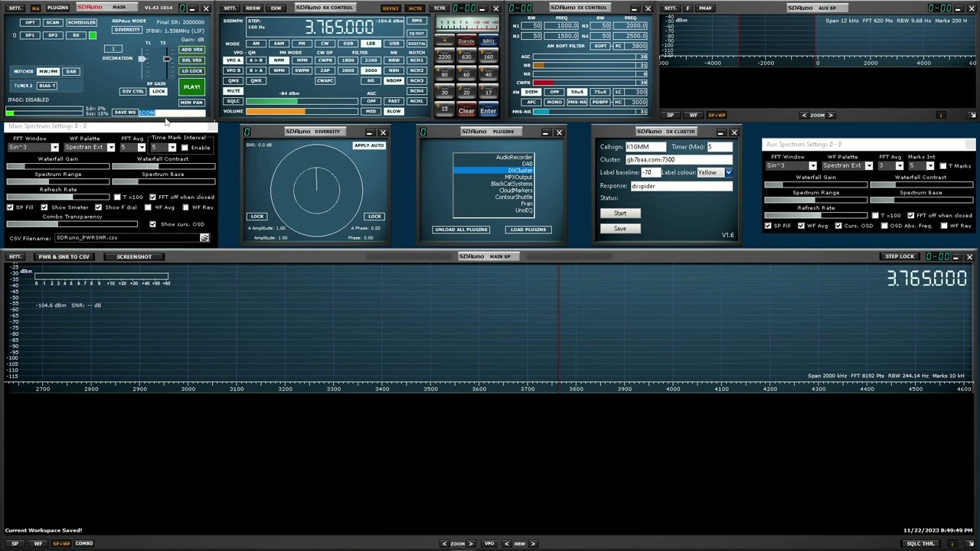Select CloudMarkers in the plugins list
This screenshot has width=980, height=551.
494,191
